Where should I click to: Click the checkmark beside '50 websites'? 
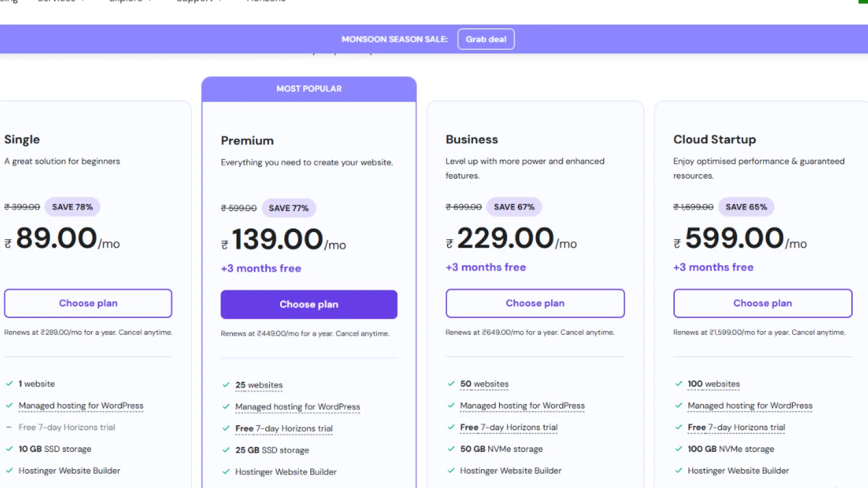coord(451,383)
